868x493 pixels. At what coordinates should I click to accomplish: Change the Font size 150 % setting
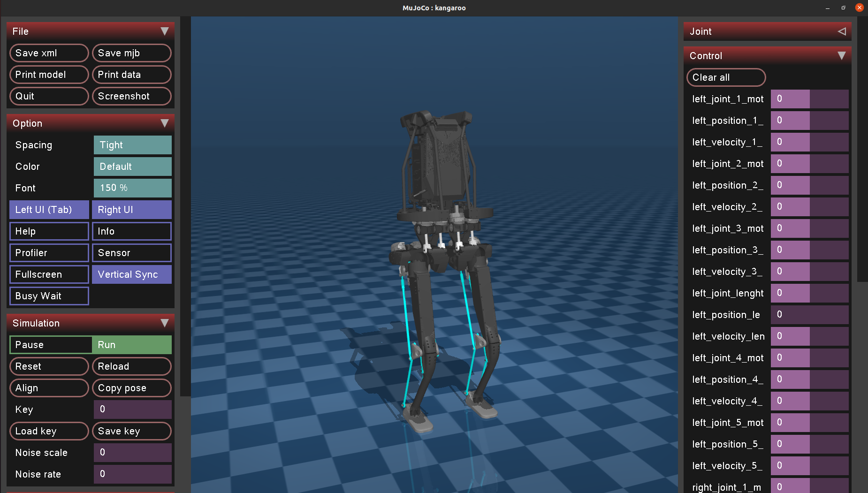[x=132, y=188]
